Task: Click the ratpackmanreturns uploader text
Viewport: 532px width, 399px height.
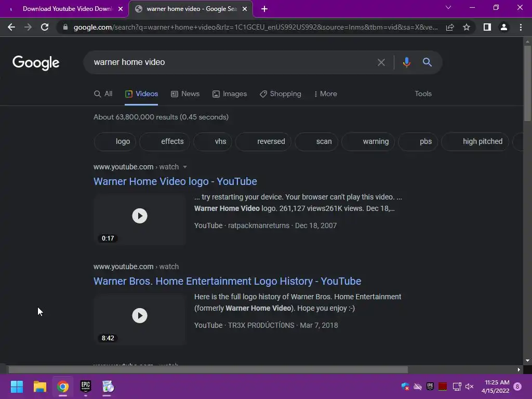Action: (259, 225)
